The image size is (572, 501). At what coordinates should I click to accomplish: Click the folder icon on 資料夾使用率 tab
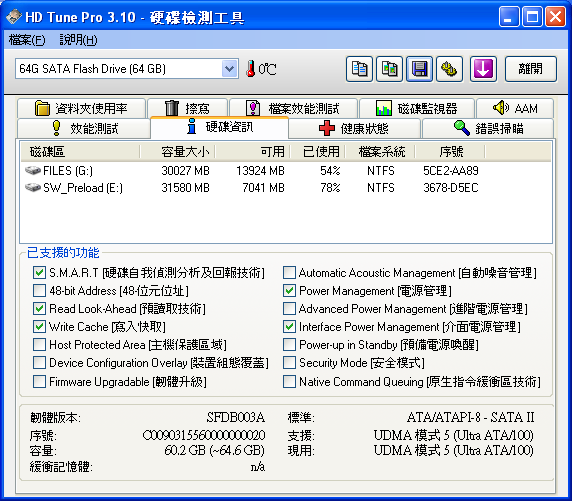[x=42, y=108]
